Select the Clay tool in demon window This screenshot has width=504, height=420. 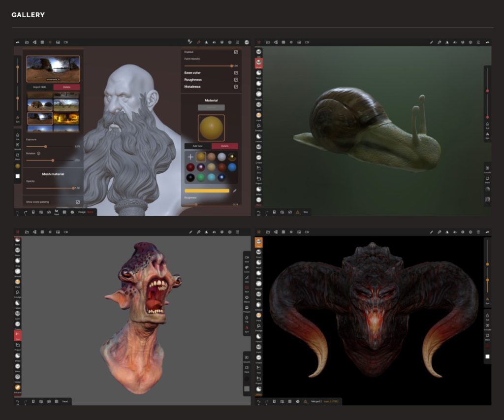tap(258, 241)
